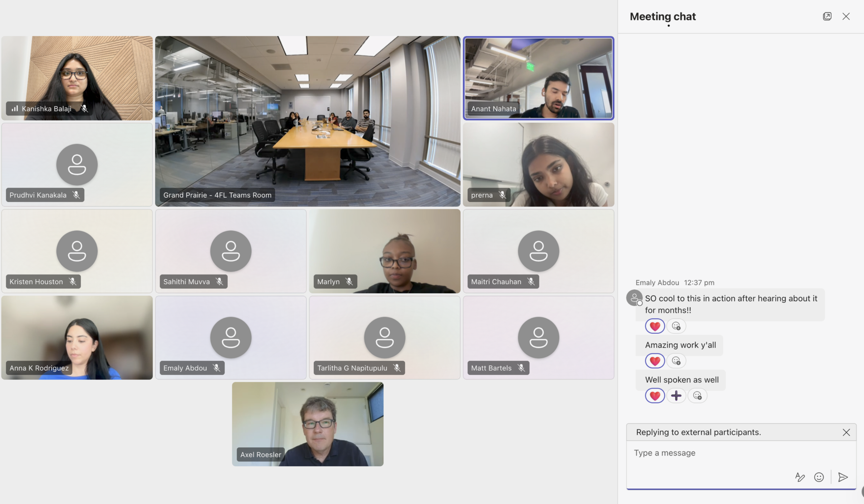The height and width of the screenshot is (504, 864).
Task: Click Kanishka Balaji's muted microphone icon
Action: 84,109
